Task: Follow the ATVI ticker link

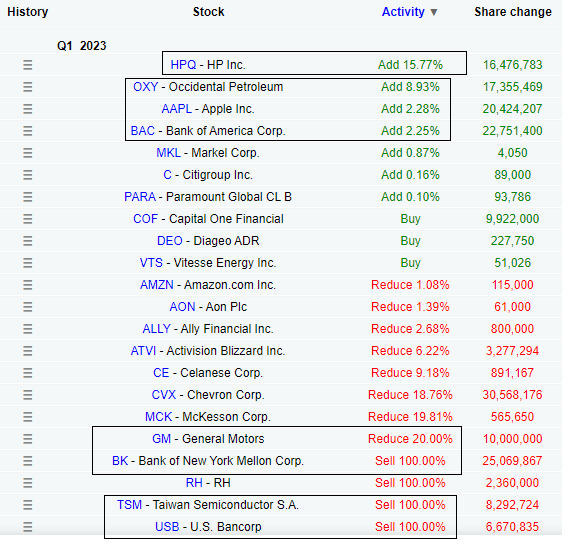Action: (x=143, y=351)
